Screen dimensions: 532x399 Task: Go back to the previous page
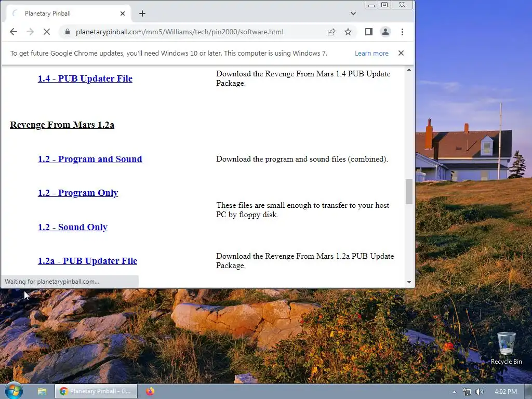tap(14, 32)
